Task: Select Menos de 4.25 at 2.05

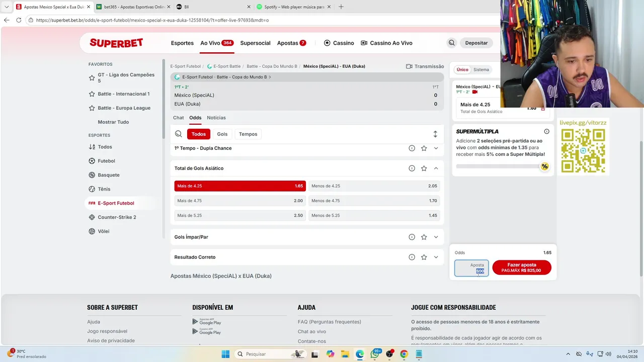Action: (x=374, y=186)
